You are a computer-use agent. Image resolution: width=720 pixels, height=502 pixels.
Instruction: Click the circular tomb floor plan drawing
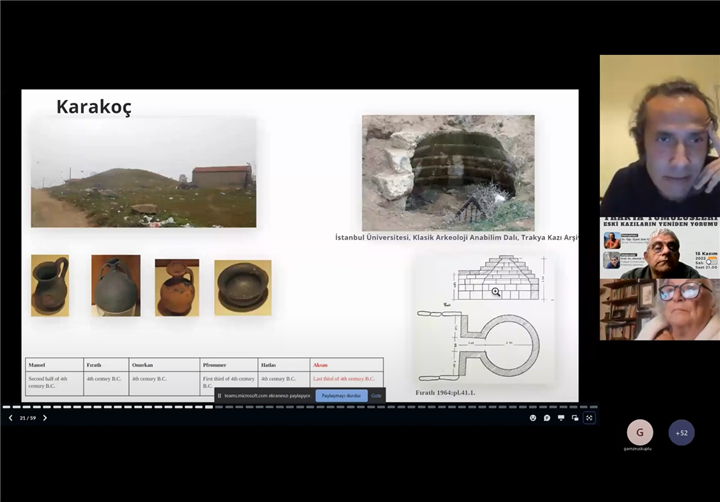pos(480,345)
